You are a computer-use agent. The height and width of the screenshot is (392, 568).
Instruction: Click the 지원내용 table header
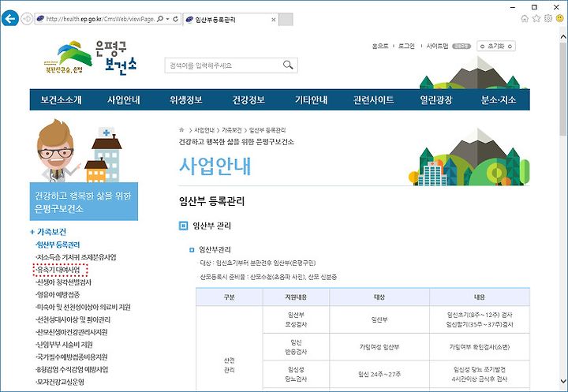[x=296, y=297]
